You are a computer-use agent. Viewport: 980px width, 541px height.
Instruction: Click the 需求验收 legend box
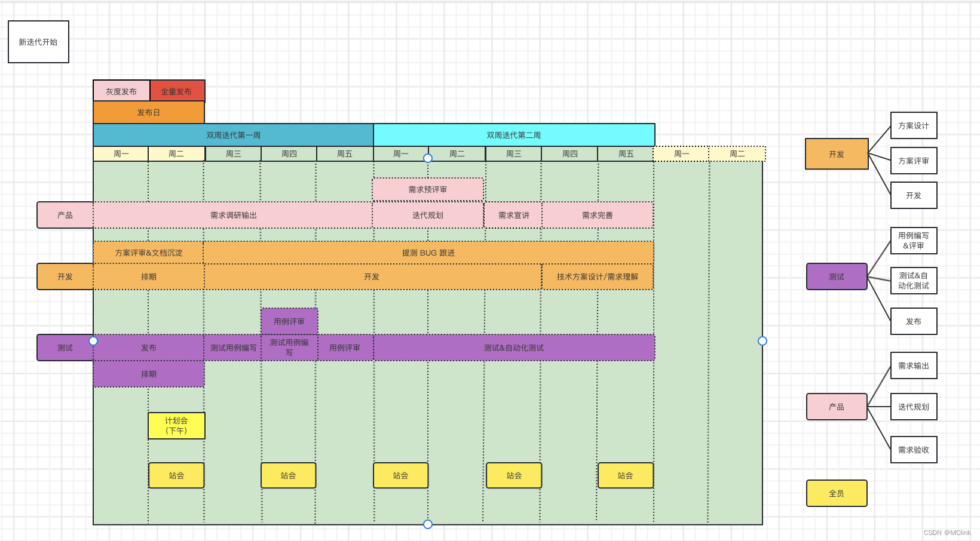914,450
